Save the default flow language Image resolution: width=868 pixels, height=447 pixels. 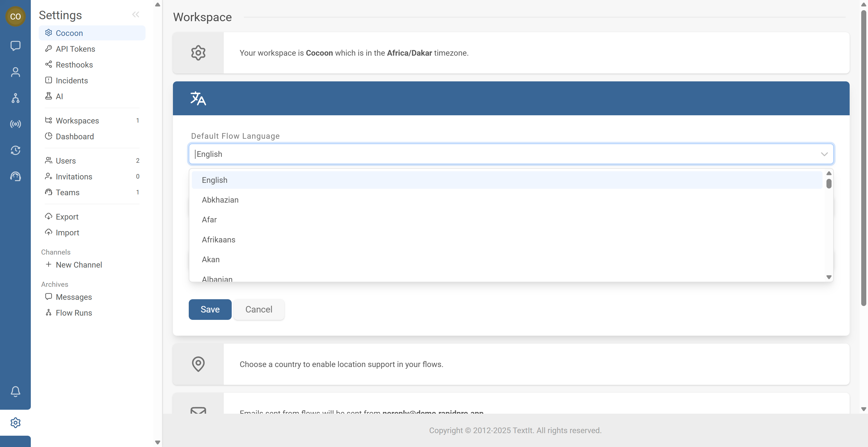(x=210, y=309)
